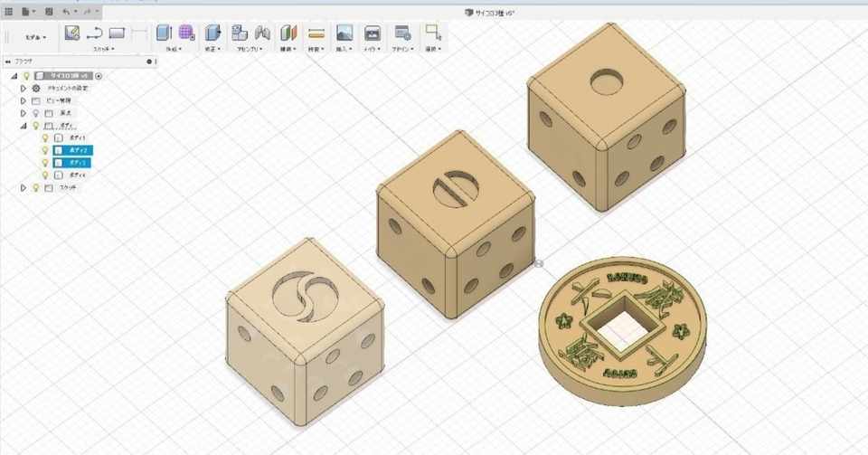Toggle lightbulb of the ボディ folder
The width and height of the screenshot is (868, 455).
coord(36,126)
